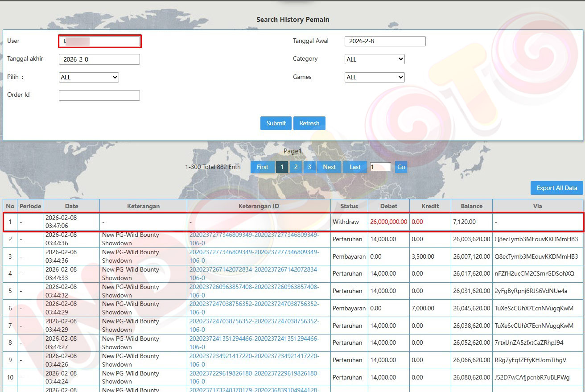Click the page number input box

pos(380,167)
